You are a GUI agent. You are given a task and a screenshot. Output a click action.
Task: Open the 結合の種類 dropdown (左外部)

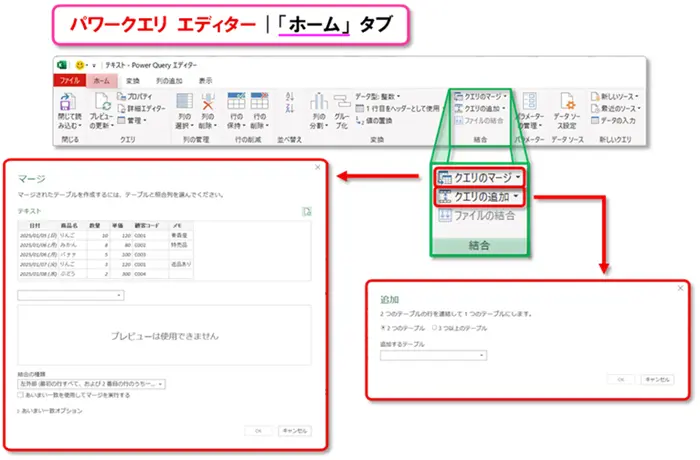(92, 384)
